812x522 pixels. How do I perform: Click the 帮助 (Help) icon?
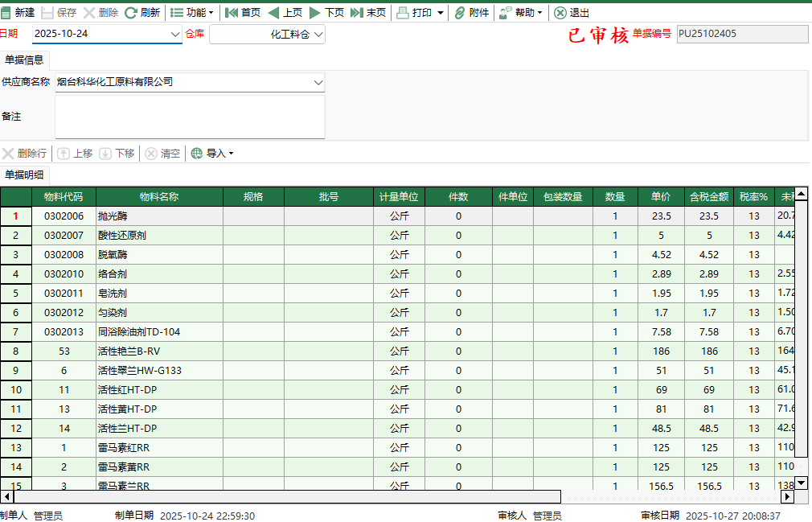(x=519, y=12)
